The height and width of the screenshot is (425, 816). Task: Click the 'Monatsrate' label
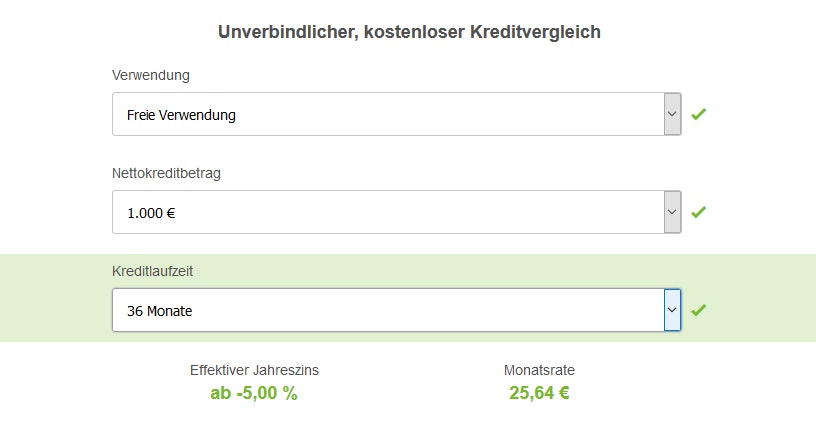pos(539,370)
